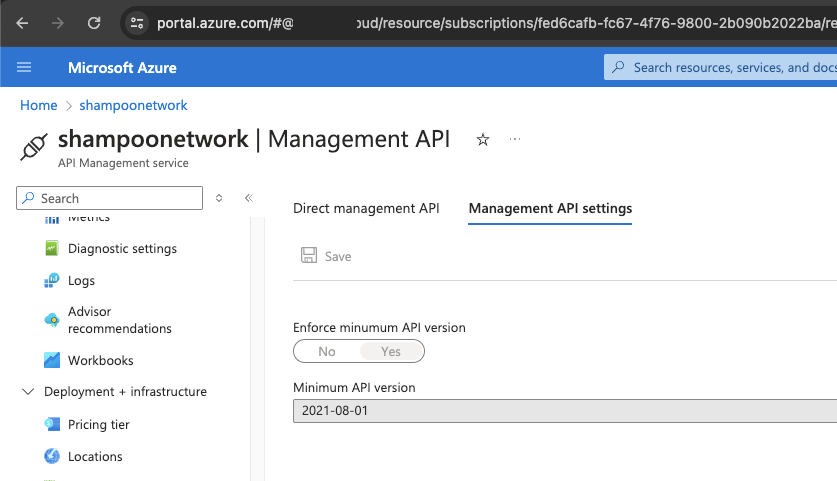Collapse Deployment + infrastructure chevron

(x=28, y=391)
